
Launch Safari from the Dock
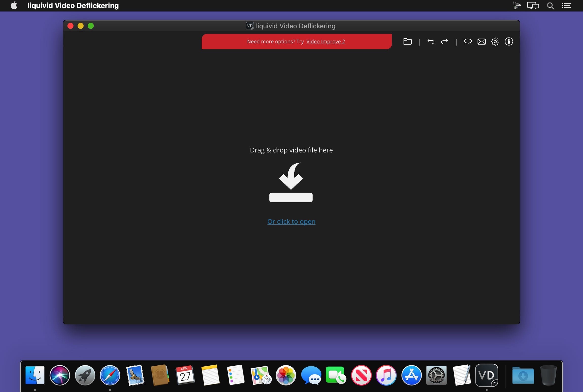(x=110, y=375)
